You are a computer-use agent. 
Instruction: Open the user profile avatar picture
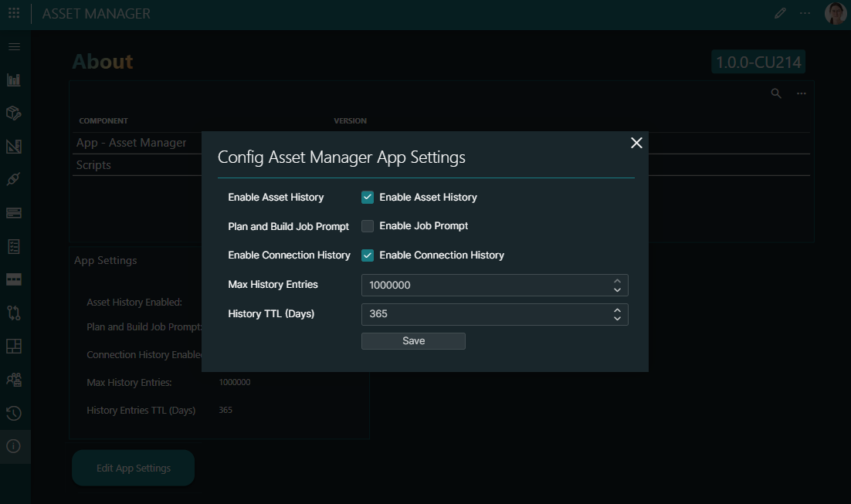tap(835, 13)
